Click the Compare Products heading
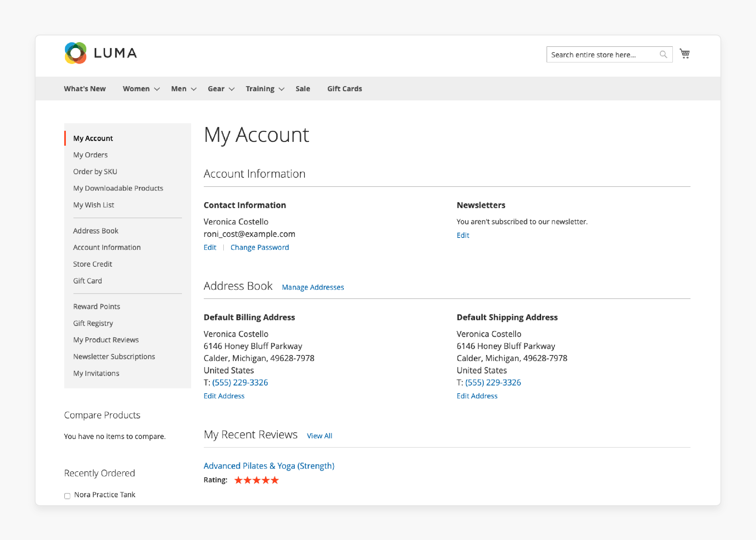The height and width of the screenshot is (540, 756). coord(102,415)
